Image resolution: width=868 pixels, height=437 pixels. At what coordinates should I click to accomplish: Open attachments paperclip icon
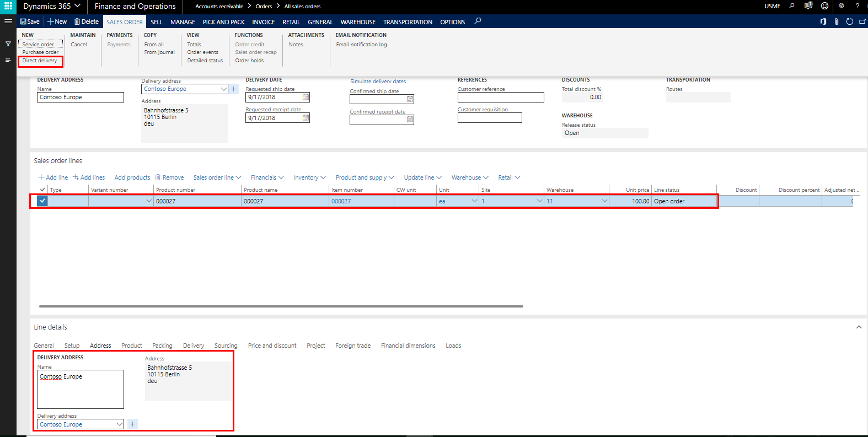(x=837, y=21)
